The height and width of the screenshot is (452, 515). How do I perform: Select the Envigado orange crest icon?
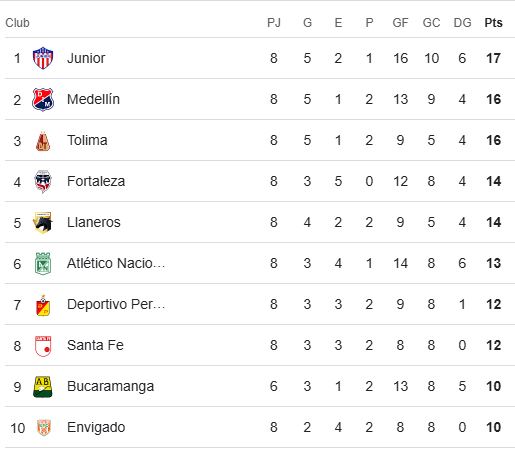coord(43,427)
